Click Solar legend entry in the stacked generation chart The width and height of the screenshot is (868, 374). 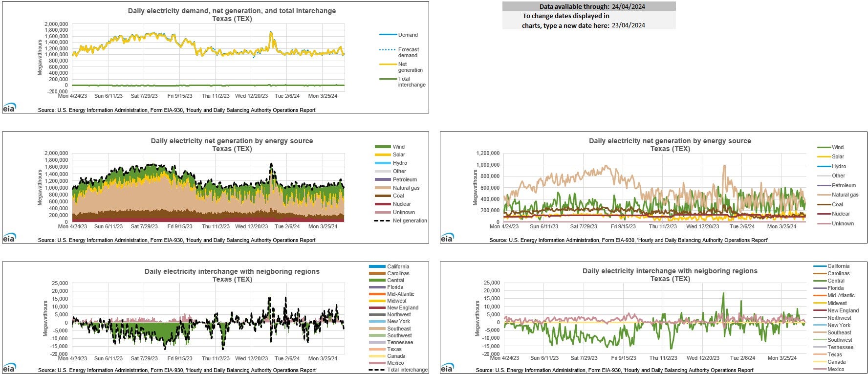390,154
